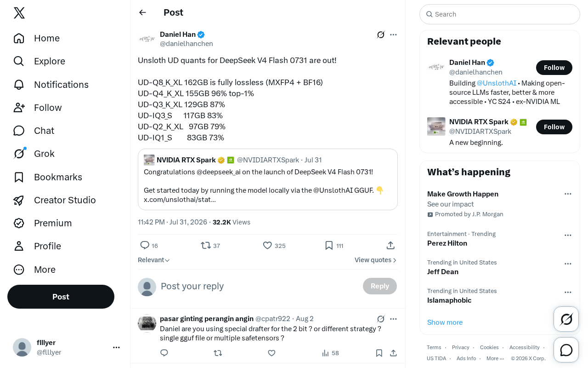Open options for Jeff Dean trend
The height and width of the screenshot is (368, 588).
tap(568, 264)
